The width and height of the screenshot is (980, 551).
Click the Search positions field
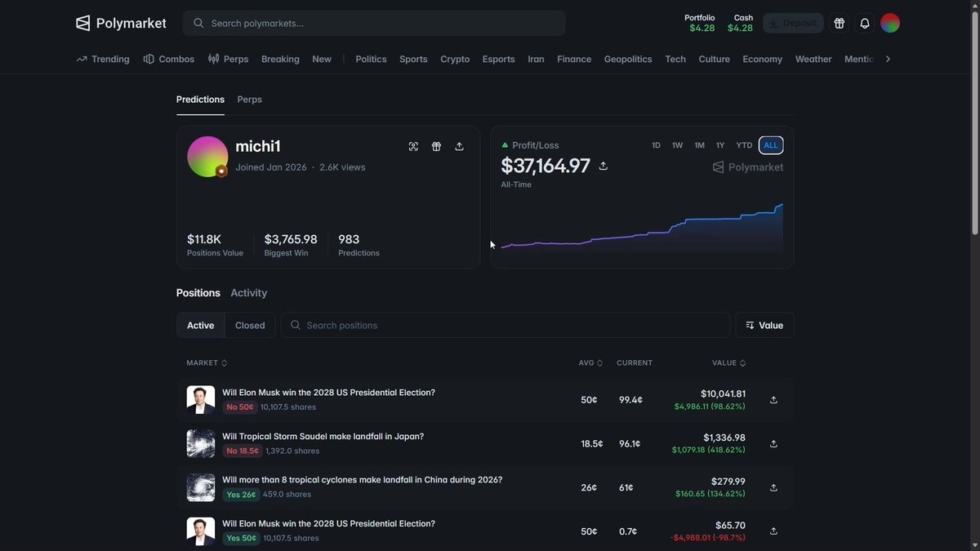[506, 325]
